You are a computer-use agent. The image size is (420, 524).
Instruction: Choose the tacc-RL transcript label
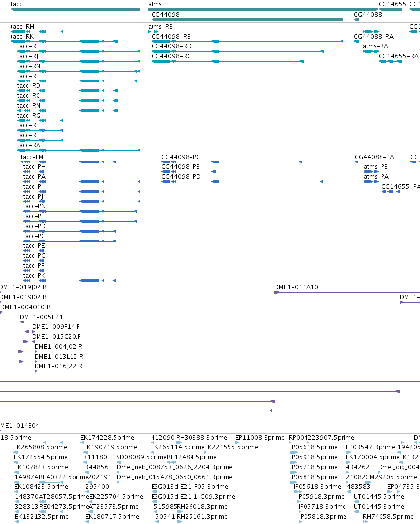pyautogui.click(x=28, y=76)
